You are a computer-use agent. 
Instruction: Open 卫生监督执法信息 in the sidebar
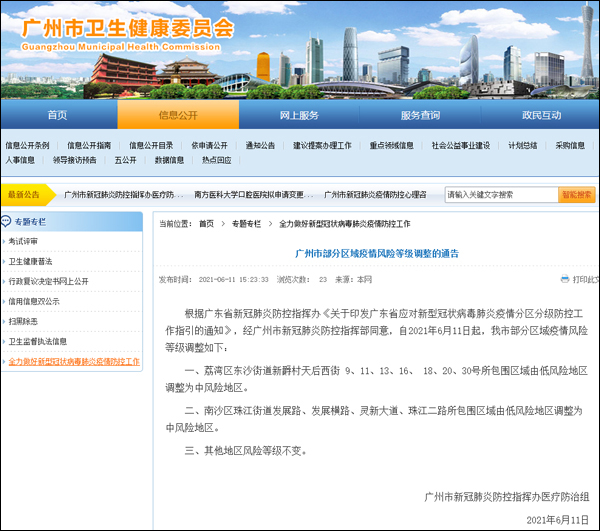click(x=38, y=341)
